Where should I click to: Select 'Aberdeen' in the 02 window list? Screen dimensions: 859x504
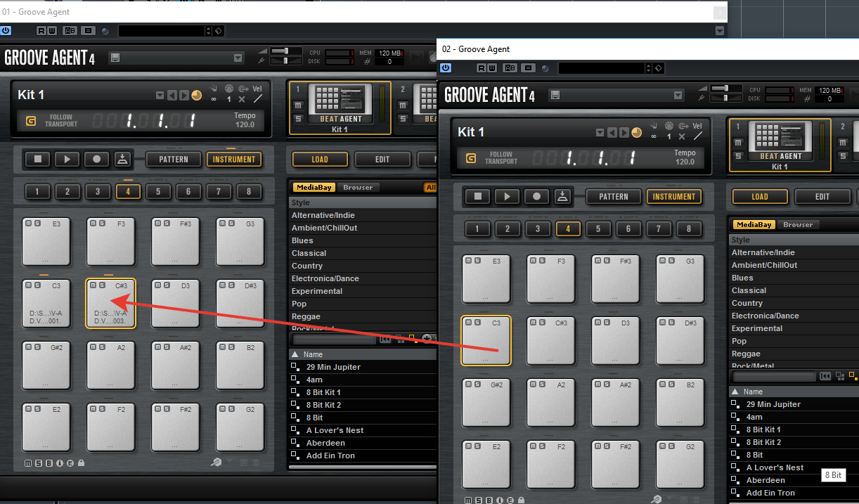click(x=766, y=480)
